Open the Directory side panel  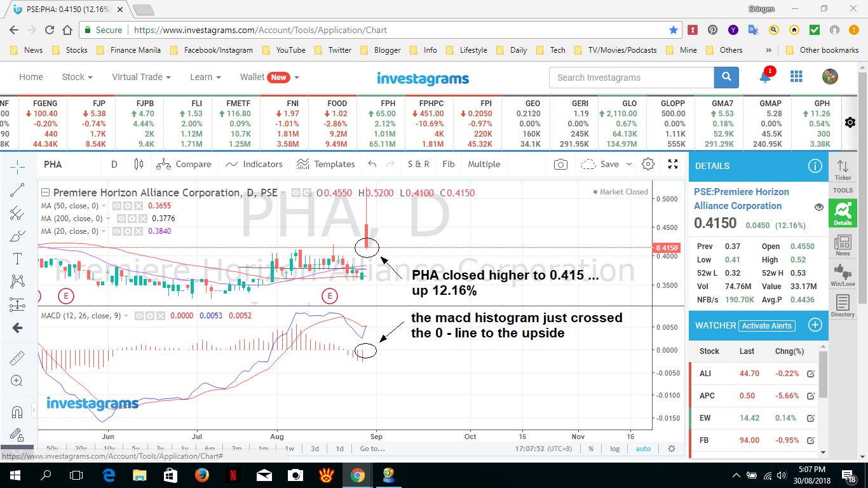(843, 306)
